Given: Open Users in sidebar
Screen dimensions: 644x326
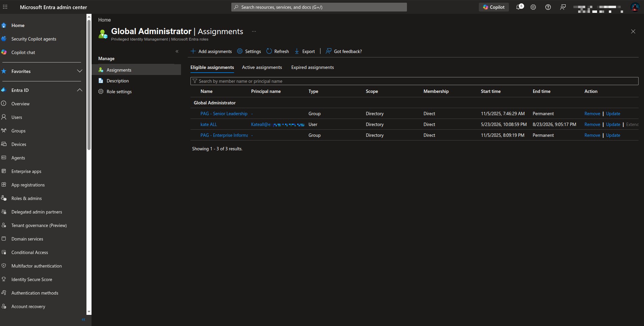Looking at the screenshot, I should pos(17,117).
